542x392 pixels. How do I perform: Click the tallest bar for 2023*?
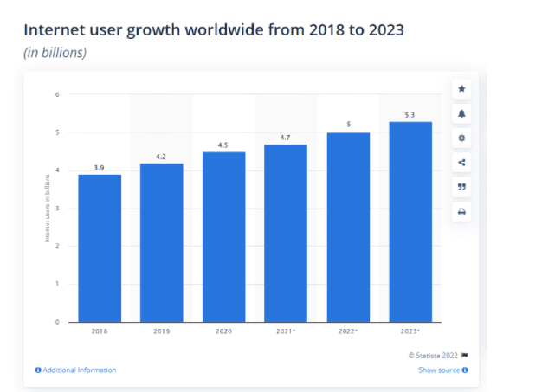(x=410, y=222)
